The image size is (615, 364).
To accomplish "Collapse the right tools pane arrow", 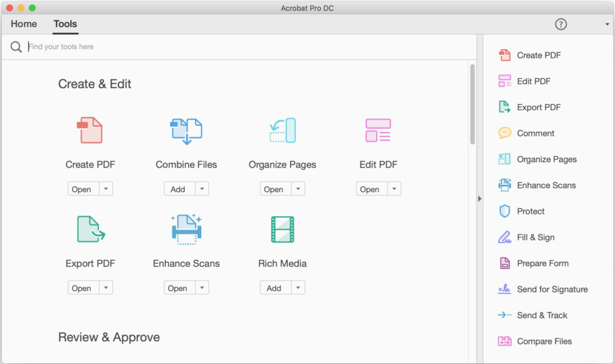I will pyautogui.click(x=480, y=199).
